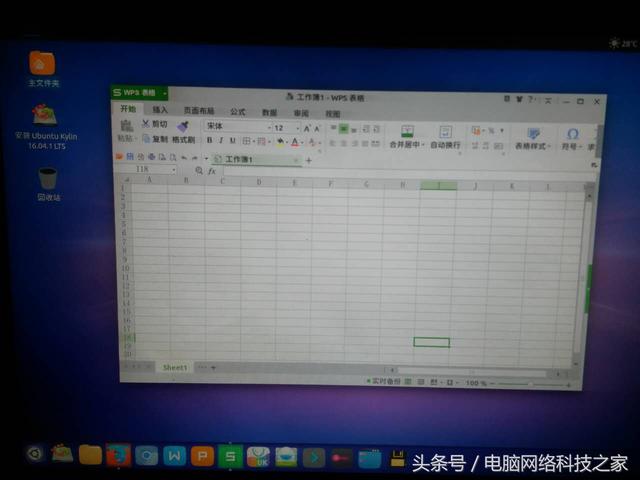This screenshot has height=480, width=640.
Task: Expand the fill color dropdown arrow
Action: click(287, 142)
